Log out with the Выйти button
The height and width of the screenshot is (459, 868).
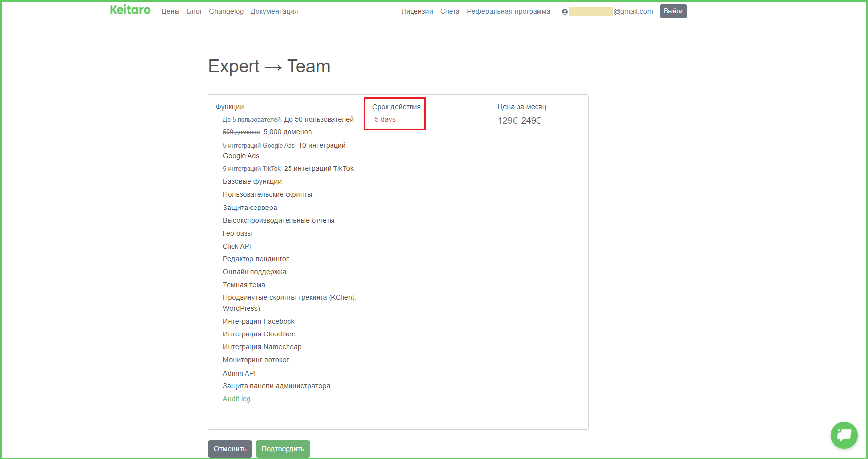point(673,11)
